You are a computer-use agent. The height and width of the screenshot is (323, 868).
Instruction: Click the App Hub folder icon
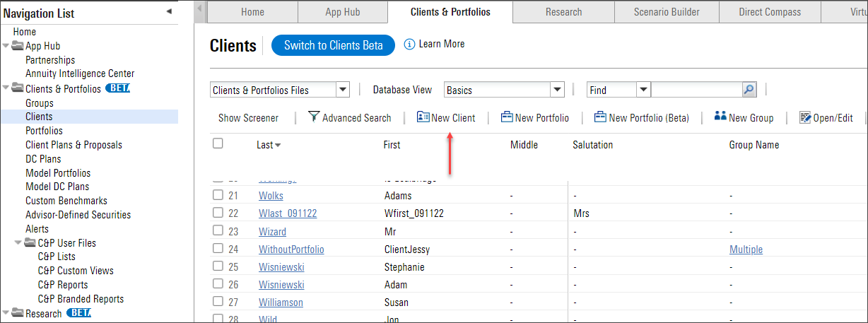point(18,46)
